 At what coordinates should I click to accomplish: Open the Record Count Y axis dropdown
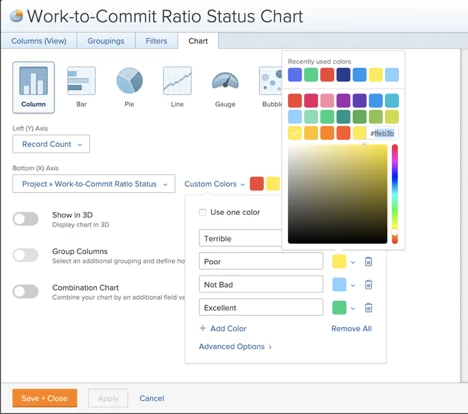(51, 144)
